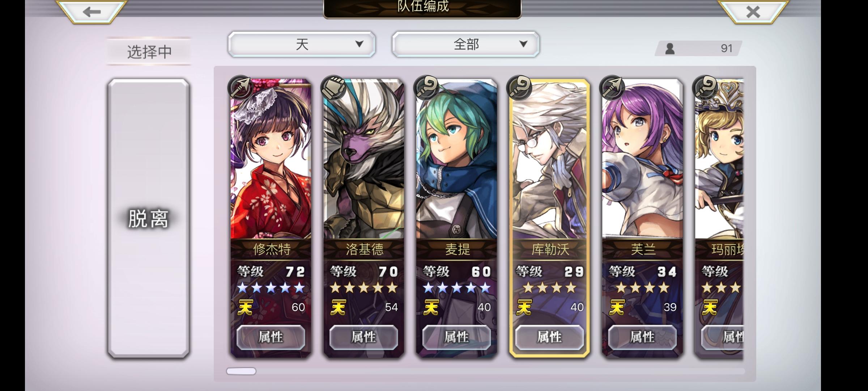Select the 麦提 character portrait
Screen dimensions: 868x391
point(457,159)
